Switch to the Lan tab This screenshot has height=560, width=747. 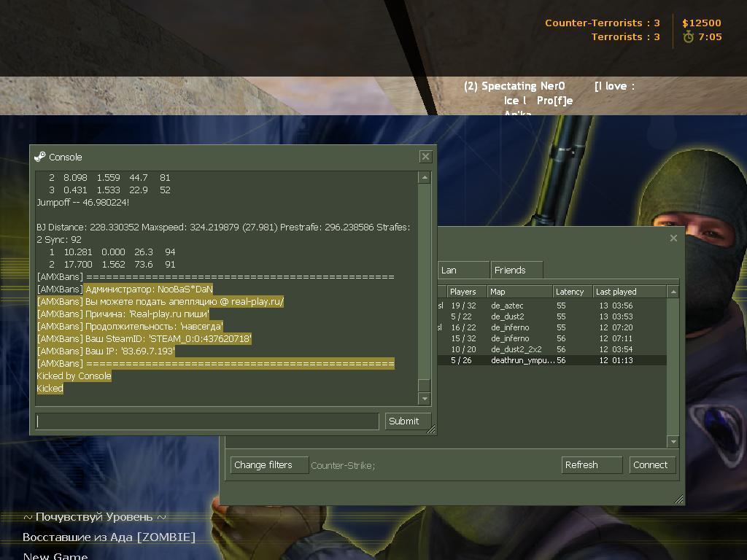(x=462, y=270)
